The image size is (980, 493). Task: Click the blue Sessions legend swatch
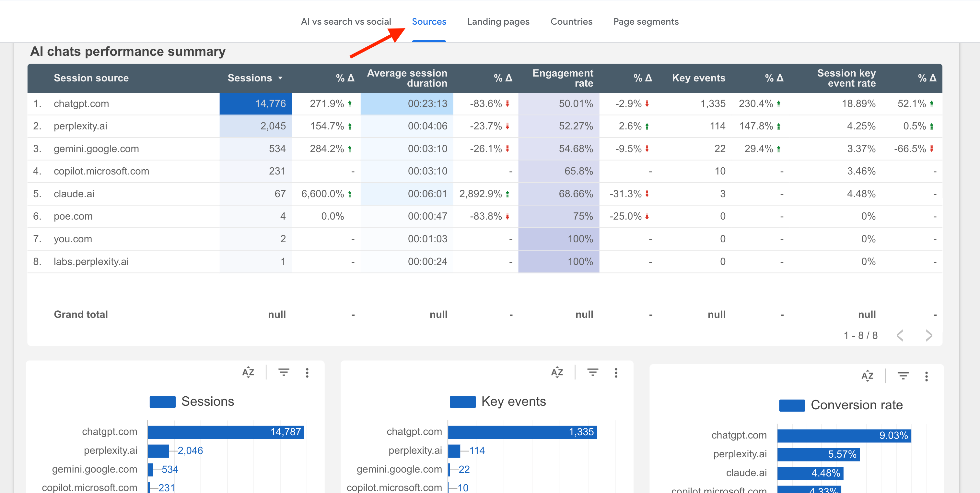click(x=162, y=402)
